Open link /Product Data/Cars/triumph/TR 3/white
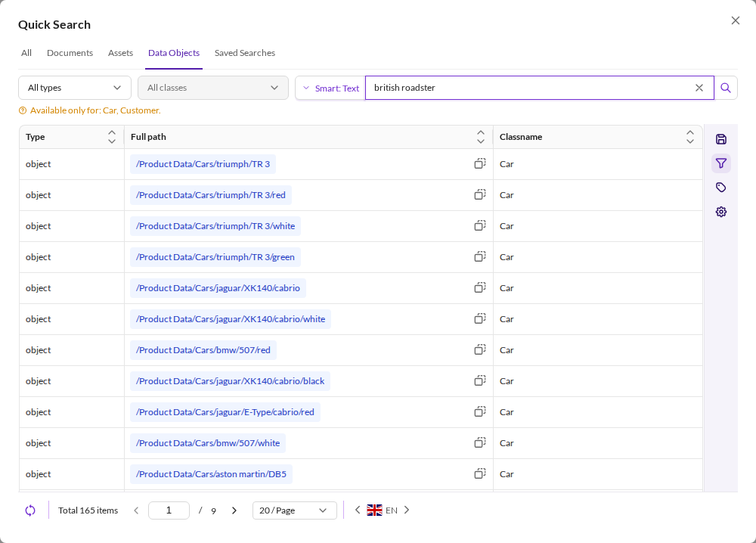756x543 pixels. 215,225
